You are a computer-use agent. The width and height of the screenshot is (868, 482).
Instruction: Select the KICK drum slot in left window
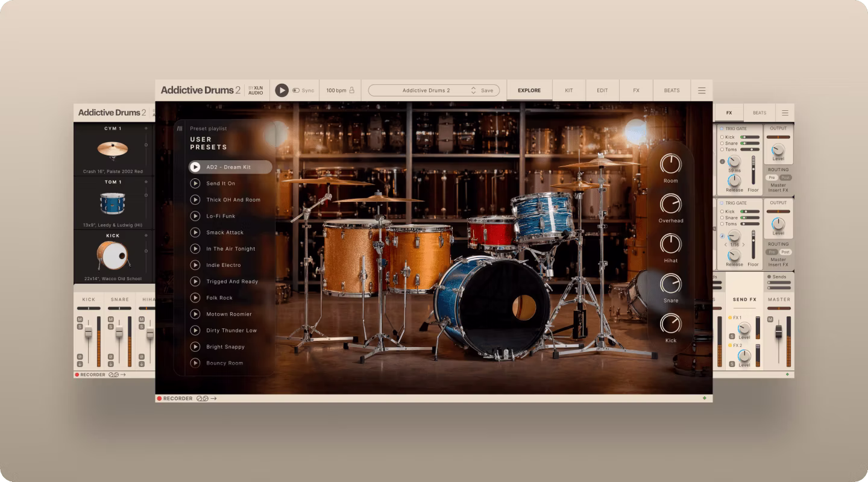click(113, 257)
